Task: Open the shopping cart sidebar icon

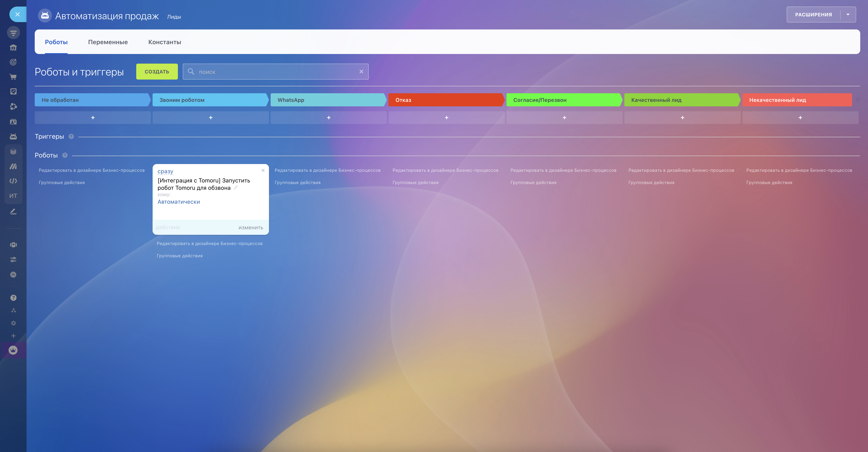Action: [13, 77]
